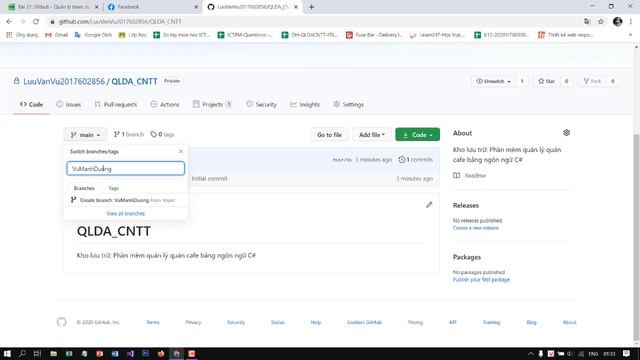Star the repository
This screenshot has width=640, height=360.
point(547,81)
